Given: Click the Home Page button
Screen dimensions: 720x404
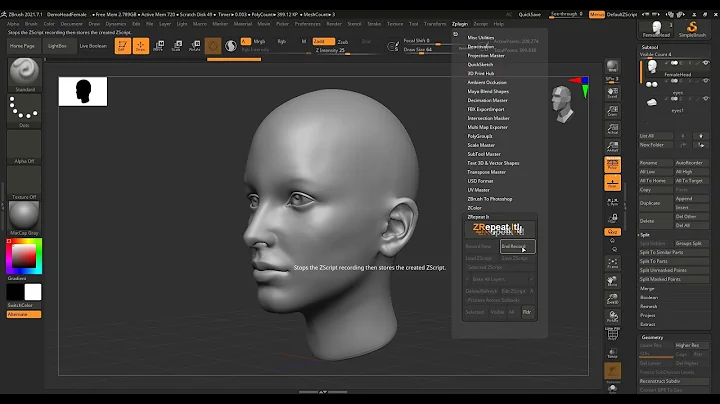Looking at the screenshot, I should coord(22,46).
